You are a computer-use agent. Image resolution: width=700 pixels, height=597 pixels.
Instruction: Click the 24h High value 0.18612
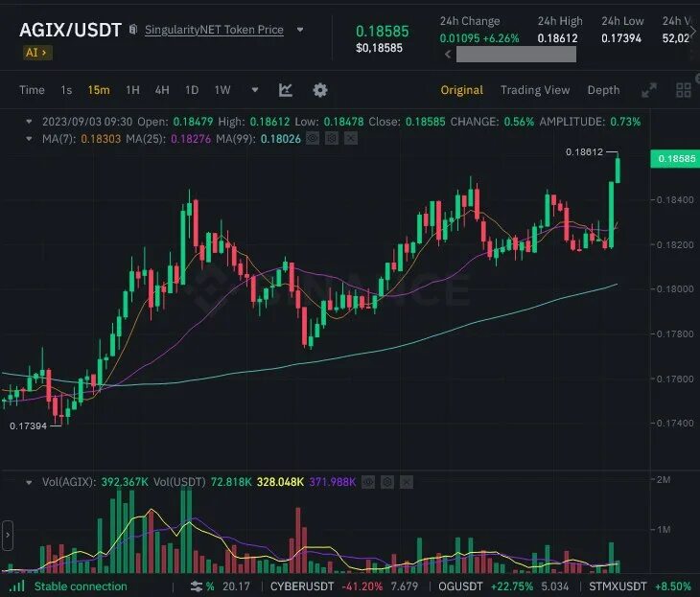[x=557, y=39]
